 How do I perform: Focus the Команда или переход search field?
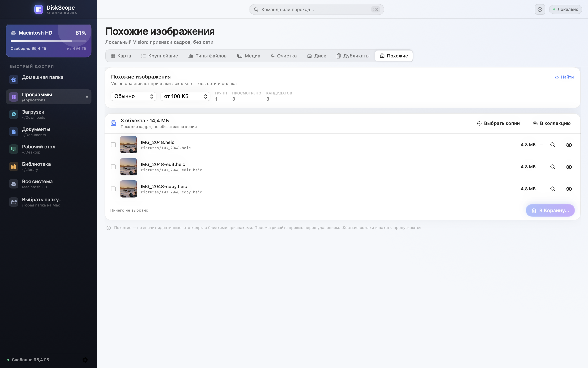tap(317, 9)
